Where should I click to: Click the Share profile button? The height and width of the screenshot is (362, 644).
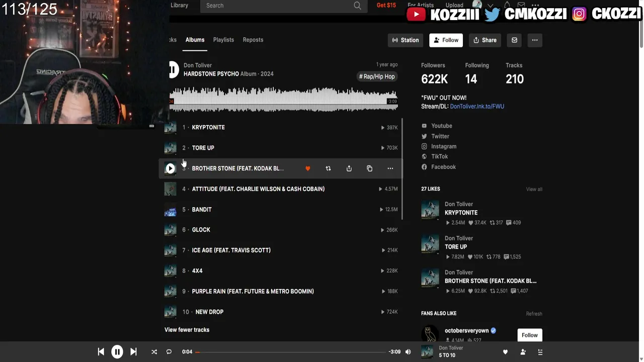(x=485, y=40)
